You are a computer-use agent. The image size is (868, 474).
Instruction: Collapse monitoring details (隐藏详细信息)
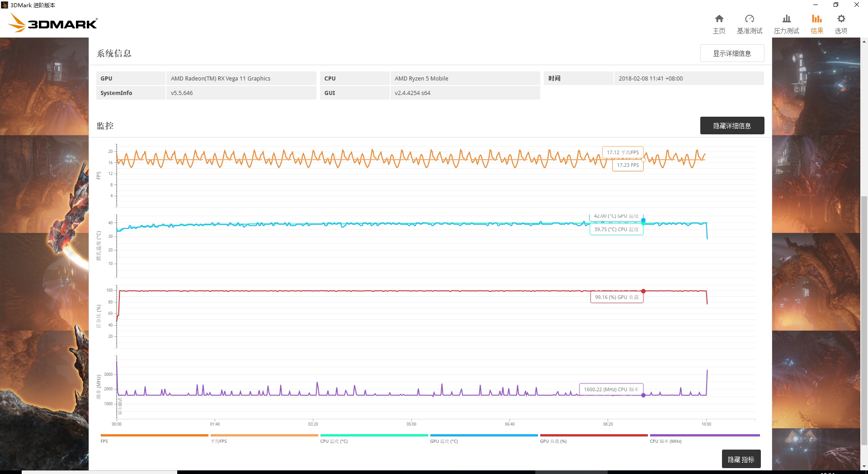point(732,126)
